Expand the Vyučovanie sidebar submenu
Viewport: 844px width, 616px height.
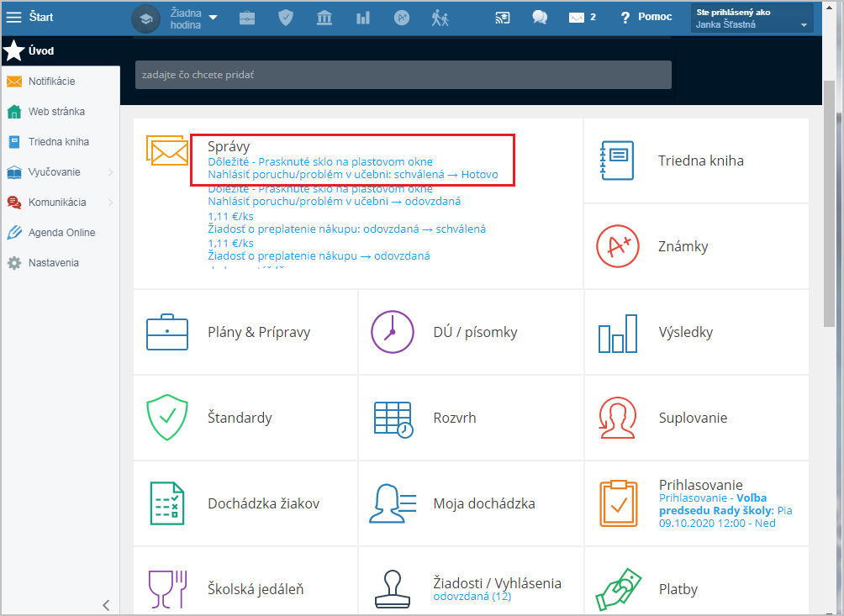coord(111,172)
